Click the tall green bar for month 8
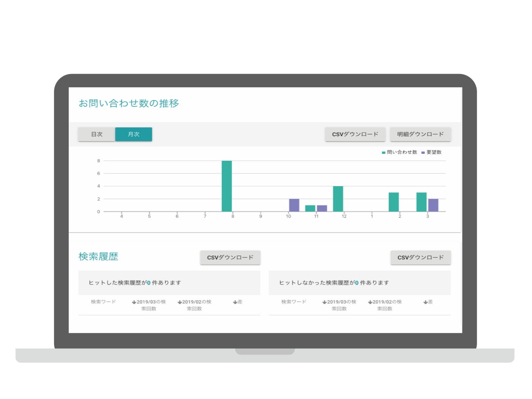The height and width of the screenshot is (399, 532). [227, 186]
